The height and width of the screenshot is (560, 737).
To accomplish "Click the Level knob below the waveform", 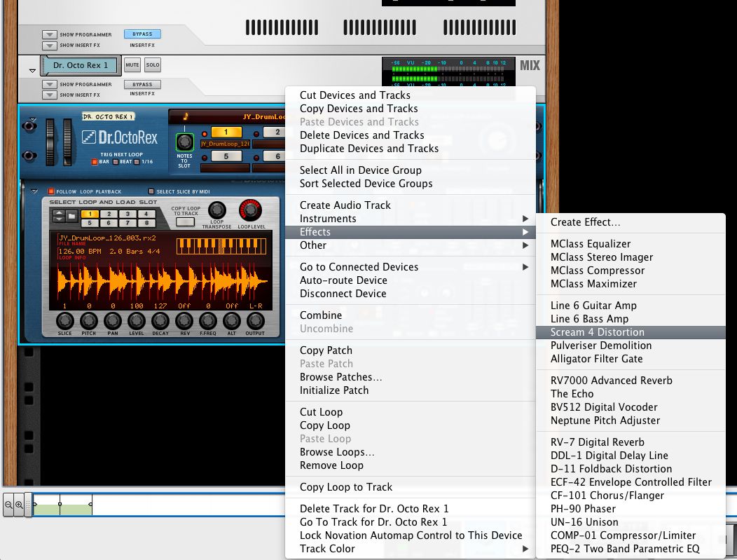I will pos(137,321).
